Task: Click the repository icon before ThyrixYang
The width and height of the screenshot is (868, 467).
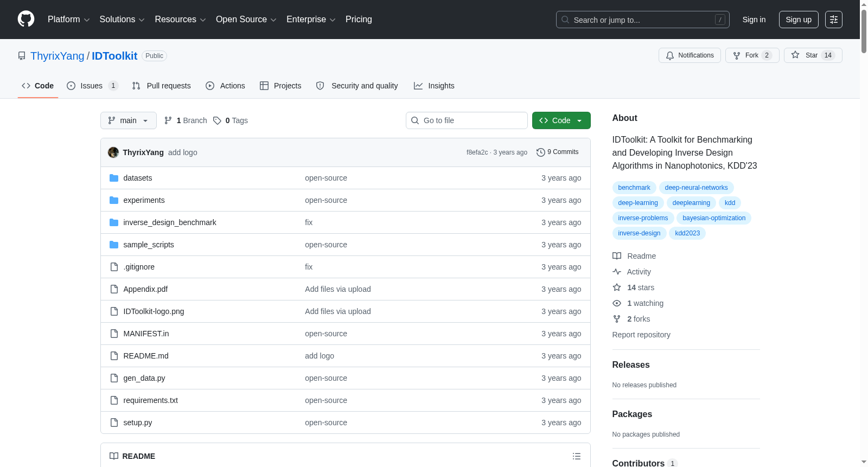Action: [22, 56]
